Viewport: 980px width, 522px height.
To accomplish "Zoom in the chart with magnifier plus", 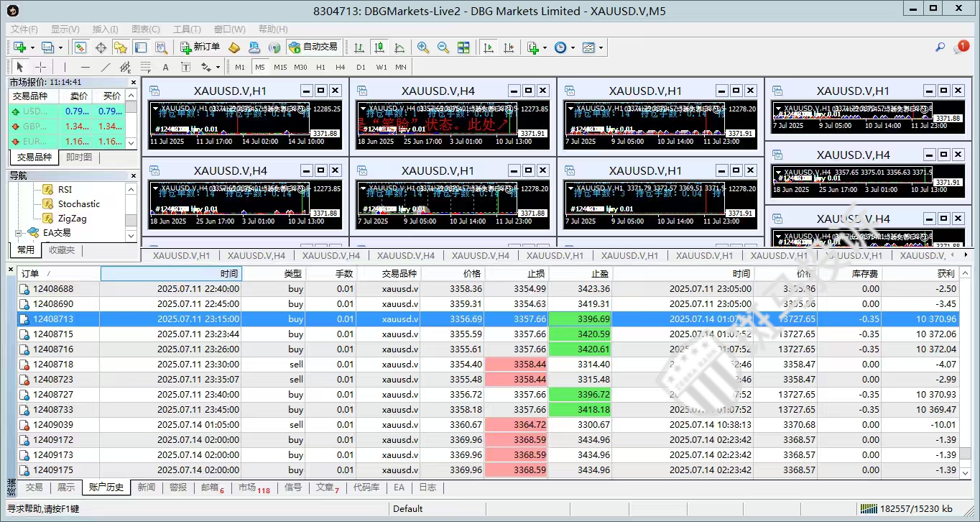I will pos(423,47).
